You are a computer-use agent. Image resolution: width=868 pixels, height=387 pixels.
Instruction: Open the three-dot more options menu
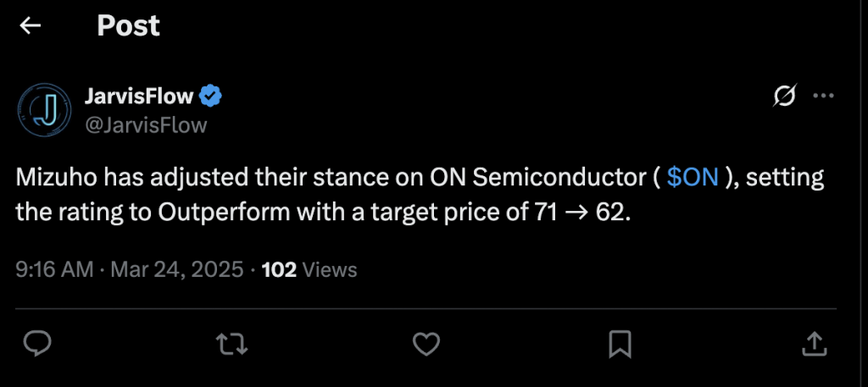[x=823, y=96]
